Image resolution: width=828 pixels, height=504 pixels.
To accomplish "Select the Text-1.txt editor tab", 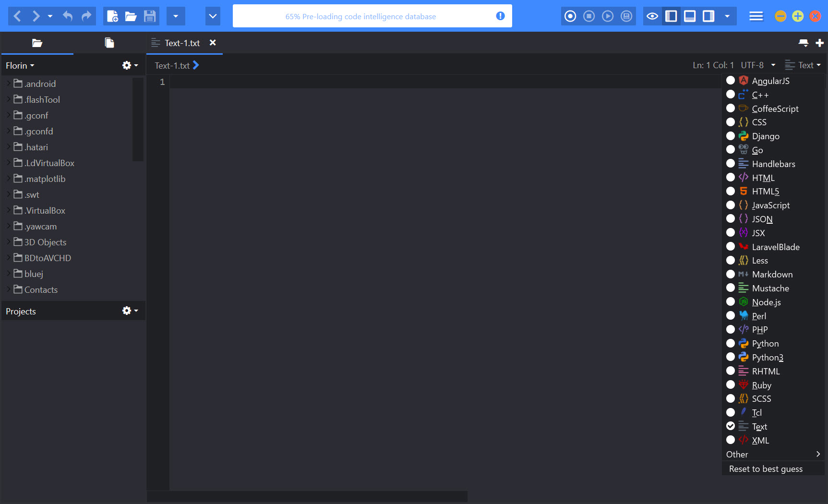I will pyautogui.click(x=182, y=43).
